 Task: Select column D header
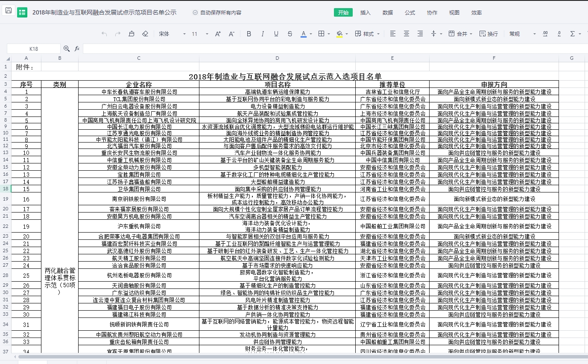[277, 58]
